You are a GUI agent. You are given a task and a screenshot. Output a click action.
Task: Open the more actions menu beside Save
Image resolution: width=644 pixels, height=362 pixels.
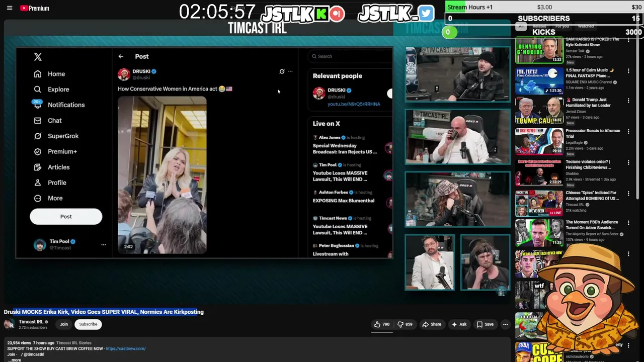click(505, 324)
